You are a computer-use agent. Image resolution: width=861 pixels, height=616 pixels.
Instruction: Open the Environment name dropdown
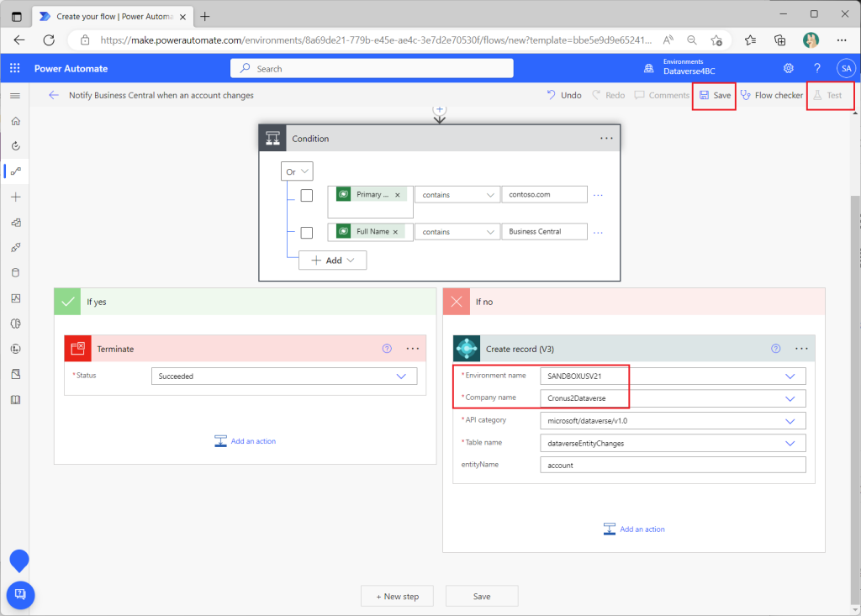(x=673, y=376)
